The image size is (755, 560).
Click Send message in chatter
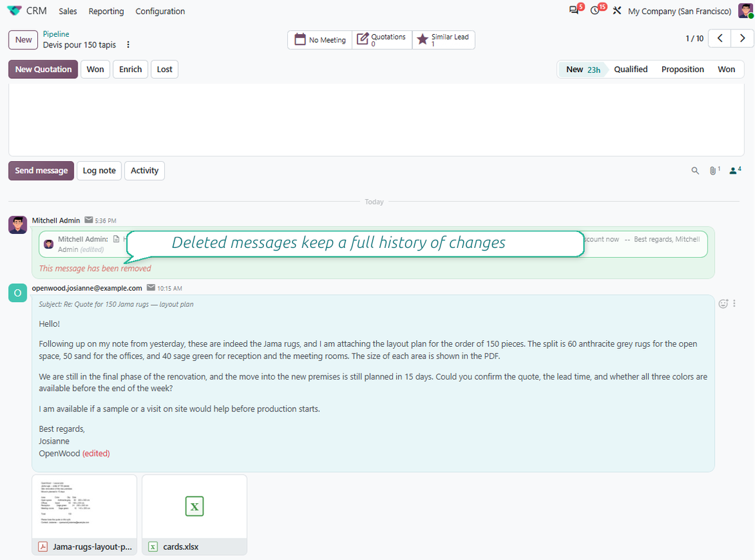[x=41, y=170]
